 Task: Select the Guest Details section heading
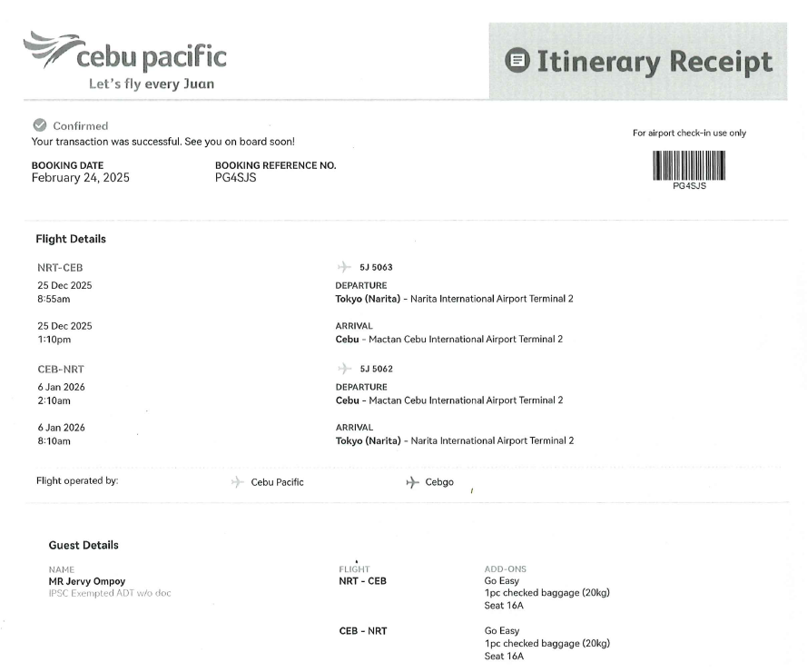(x=83, y=545)
